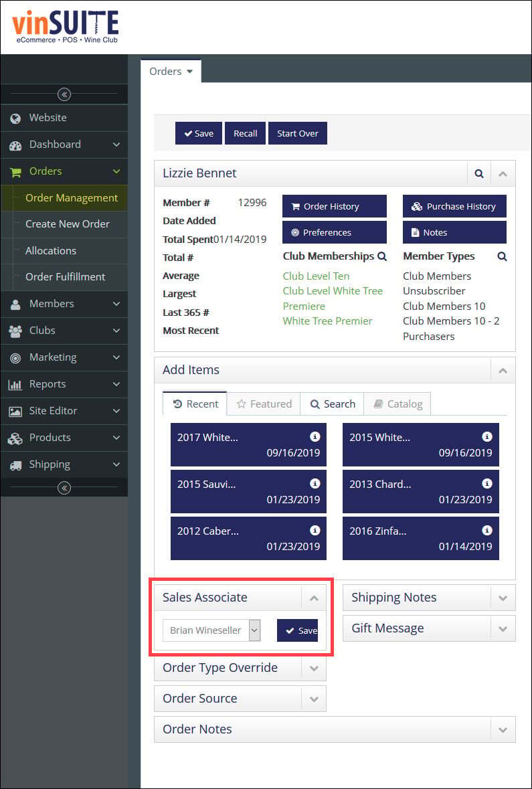This screenshot has width=532, height=789.
Task: Open info icon on 2017 White item
Action: click(x=315, y=436)
